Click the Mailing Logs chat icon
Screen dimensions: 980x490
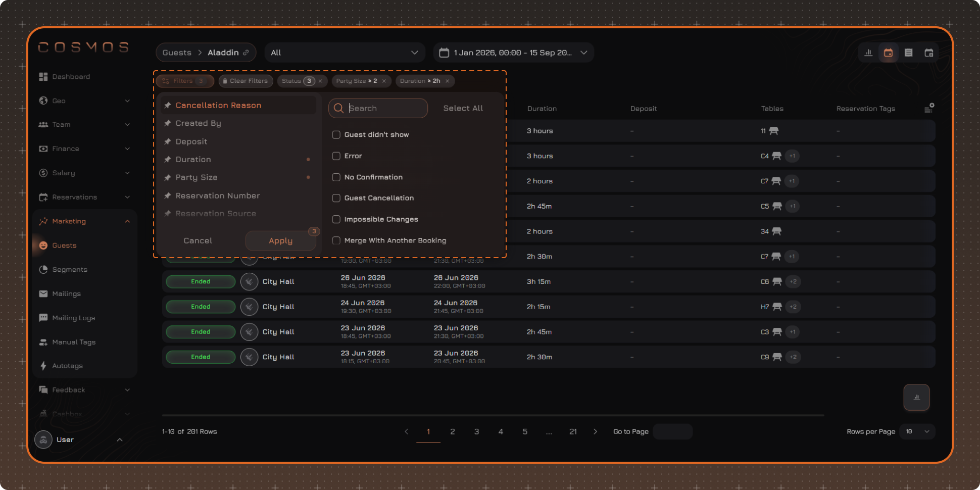[43, 318]
